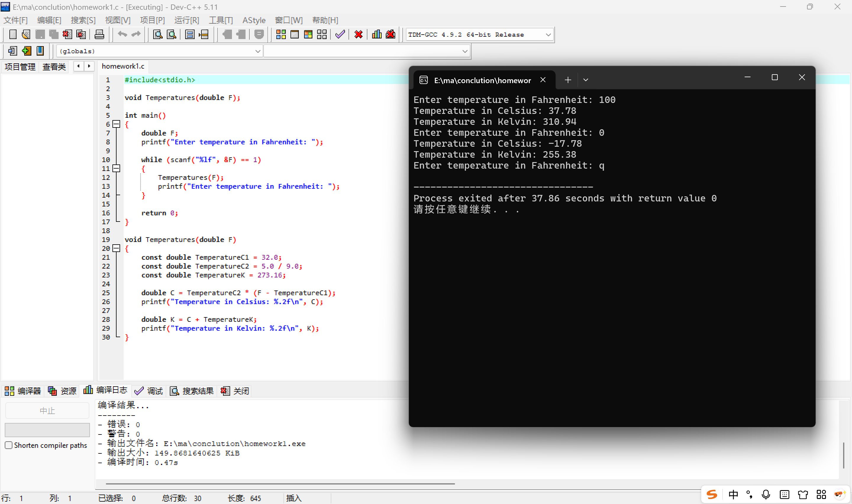The image size is (852, 504).
Task: Click the compile log horizontal scrollbar
Action: point(280,483)
